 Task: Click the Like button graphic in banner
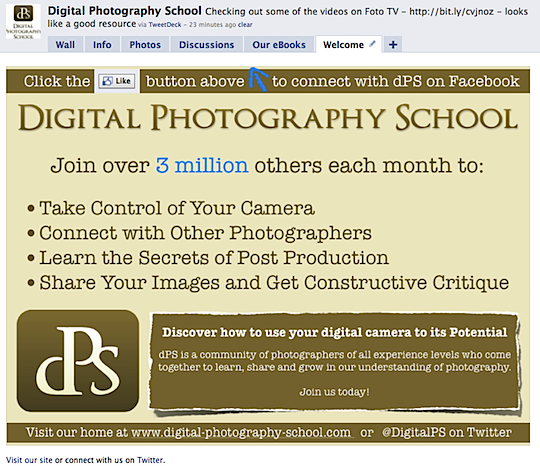point(117,81)
